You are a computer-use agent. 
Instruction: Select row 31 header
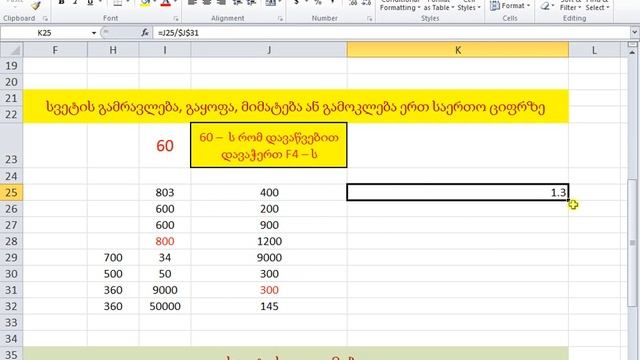[11, 290]
